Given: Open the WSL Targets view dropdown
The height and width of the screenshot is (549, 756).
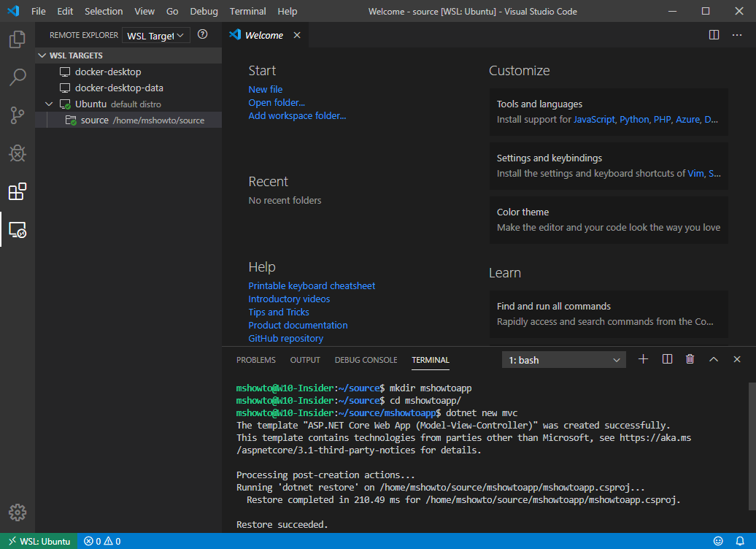Looking at the screenshot, I should click(155, 35).
